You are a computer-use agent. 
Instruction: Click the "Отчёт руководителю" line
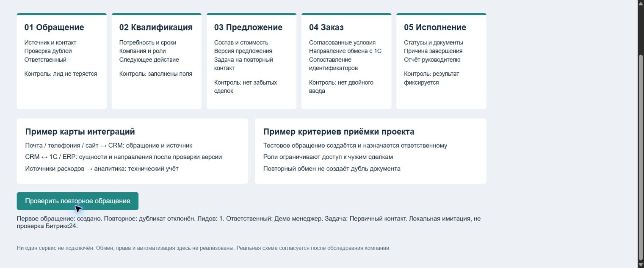(x=432, y=60)
